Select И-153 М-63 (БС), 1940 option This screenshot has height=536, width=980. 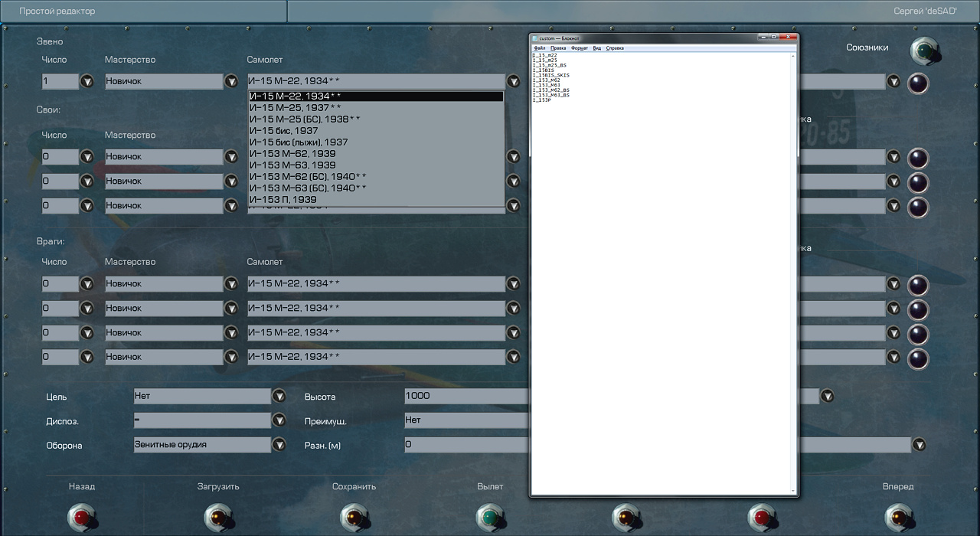point(376,188)
